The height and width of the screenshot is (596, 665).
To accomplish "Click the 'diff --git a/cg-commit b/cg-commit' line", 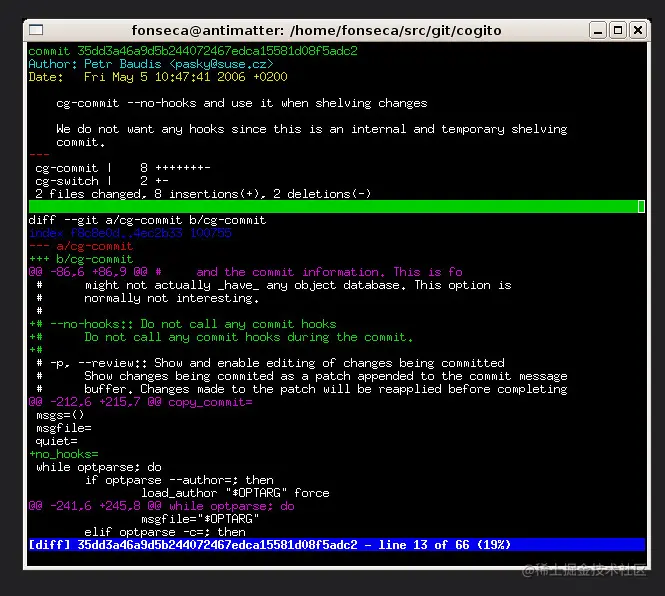I will pyautogui.click(x=147, y=220).
